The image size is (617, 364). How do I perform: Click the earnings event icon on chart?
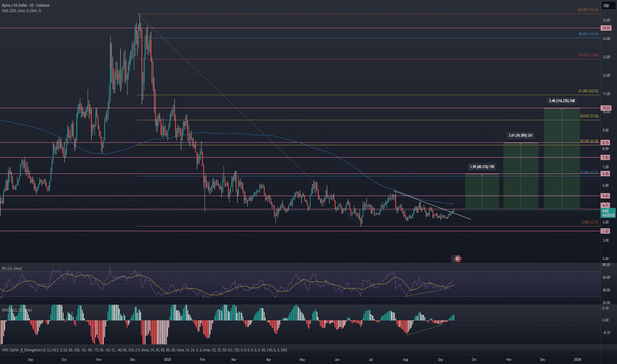click(x=456, y=258)
